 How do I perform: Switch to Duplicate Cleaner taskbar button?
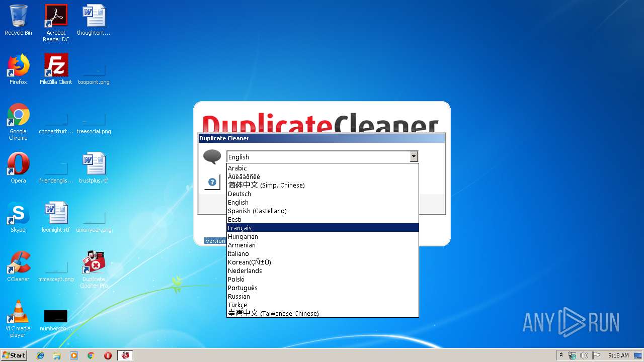coord(125,355)
